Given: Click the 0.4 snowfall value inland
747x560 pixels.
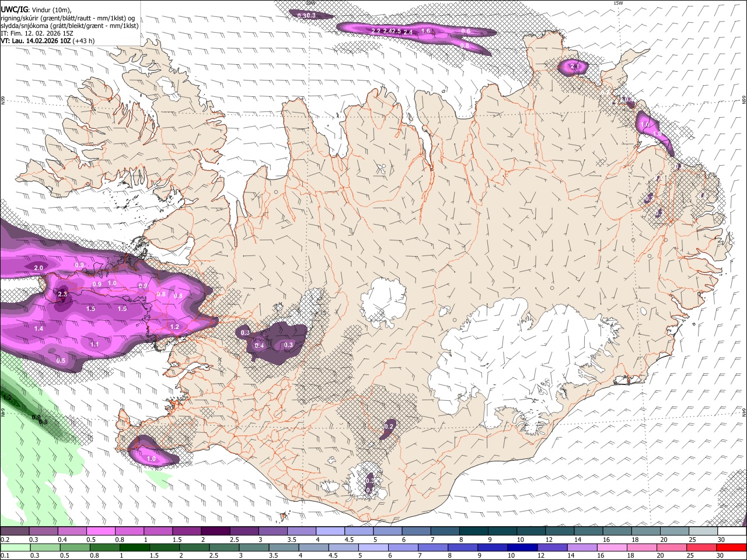Looking at the screenshot, I should click(259, 346).
